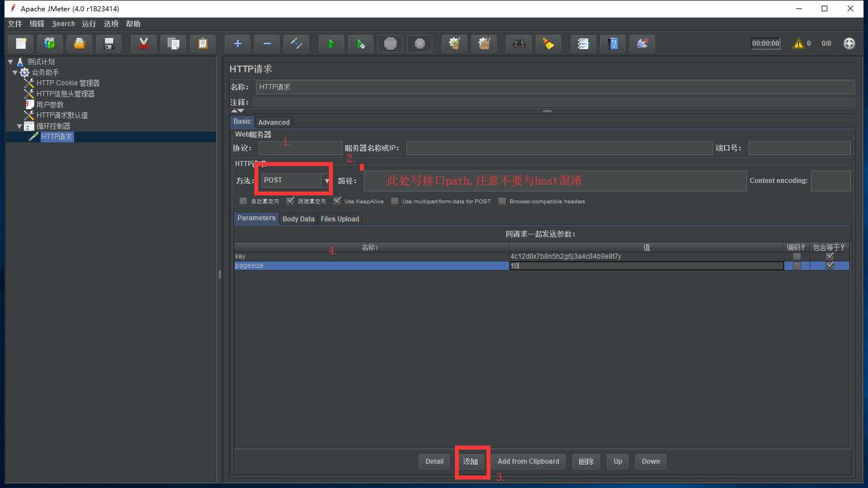Click the key parameter name cell
This screenshot has width=868, height=488.
[372, 256]
